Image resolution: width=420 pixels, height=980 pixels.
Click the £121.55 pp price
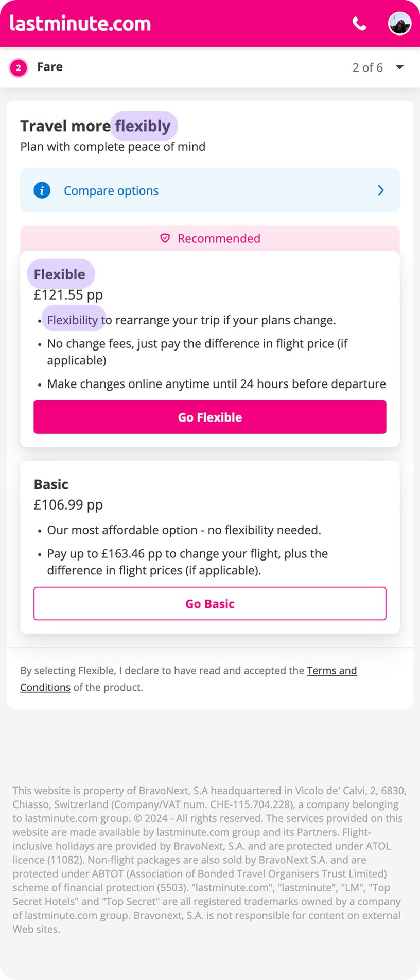[x=68, y=295]
